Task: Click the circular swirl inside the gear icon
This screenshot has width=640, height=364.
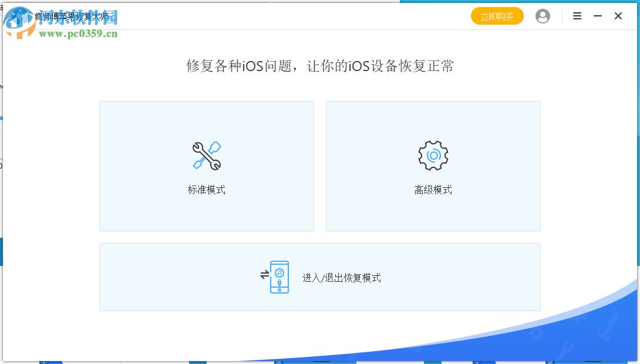Action: click(433, 154)
